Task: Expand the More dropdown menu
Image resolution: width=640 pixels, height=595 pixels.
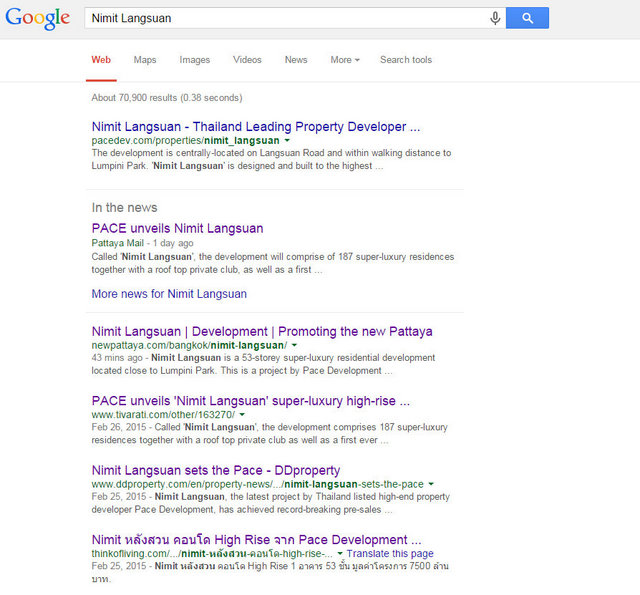Action: 345,60
